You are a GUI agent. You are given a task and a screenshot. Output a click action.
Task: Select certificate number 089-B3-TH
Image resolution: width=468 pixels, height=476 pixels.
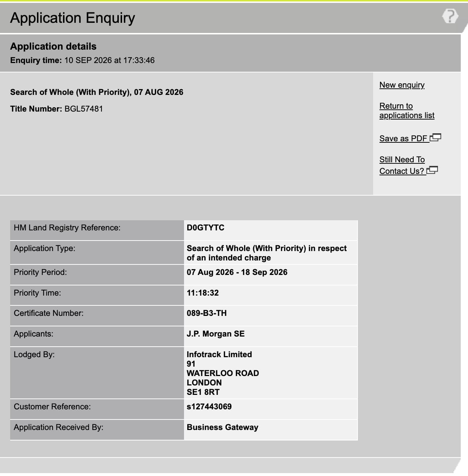pos(206,313)
